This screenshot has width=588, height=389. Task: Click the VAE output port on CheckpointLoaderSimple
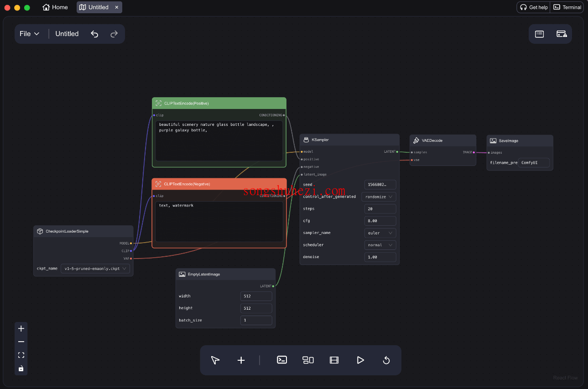131,259
